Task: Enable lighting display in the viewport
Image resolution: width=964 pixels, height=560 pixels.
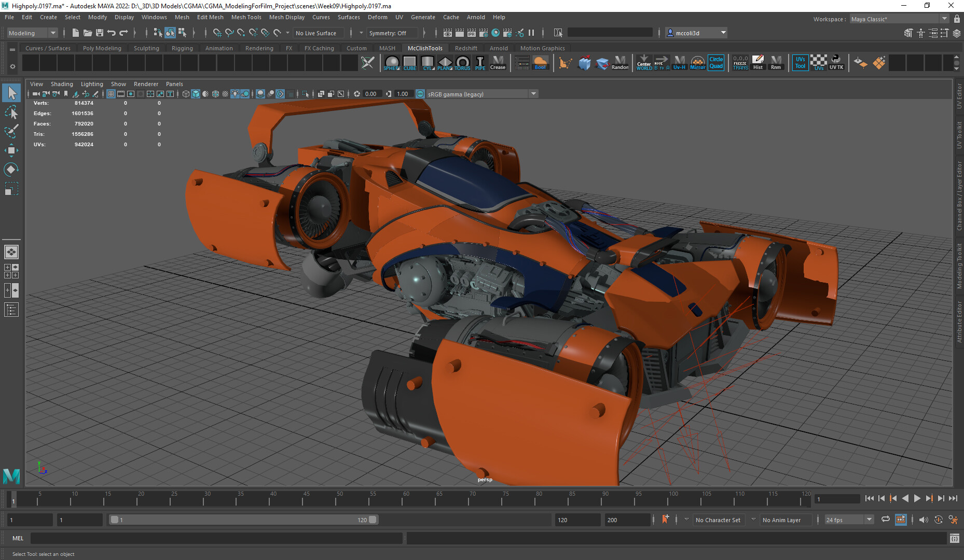Action: pos(235,94)
